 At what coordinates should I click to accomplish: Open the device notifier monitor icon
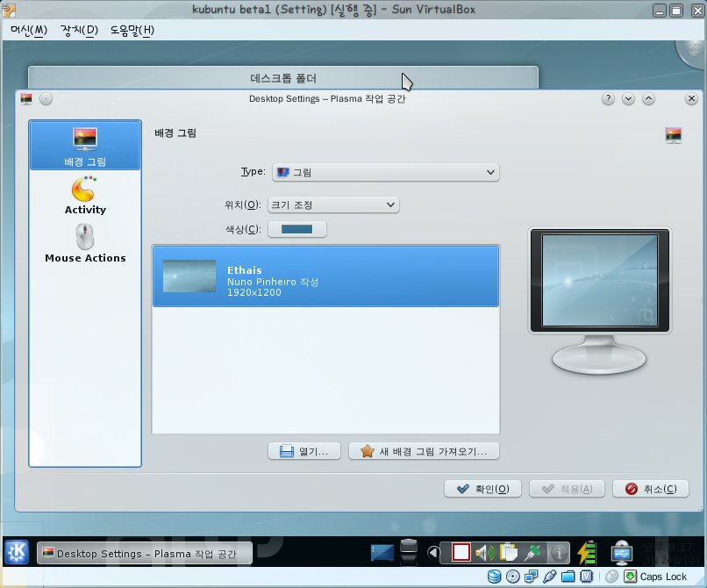coord(621,553)
